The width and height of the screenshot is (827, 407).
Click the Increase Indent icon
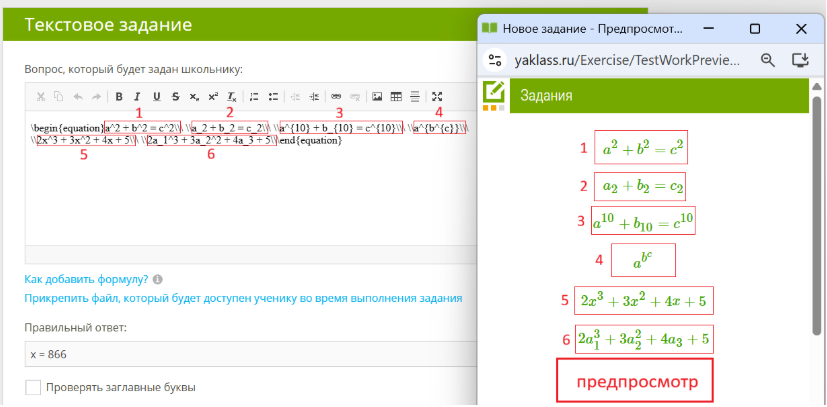[x=314, y=96]
